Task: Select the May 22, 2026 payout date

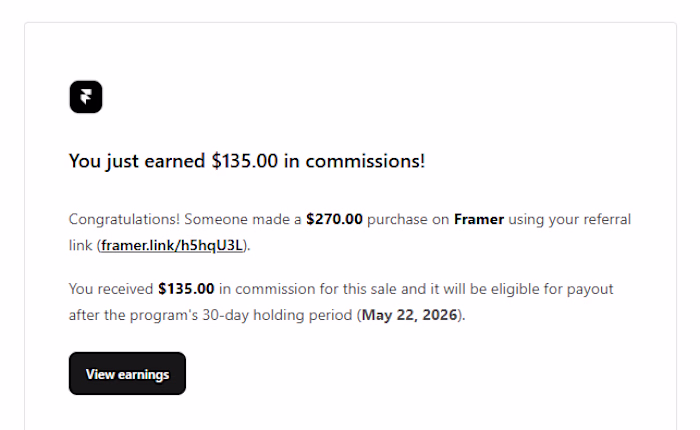Action: (409, 315)
